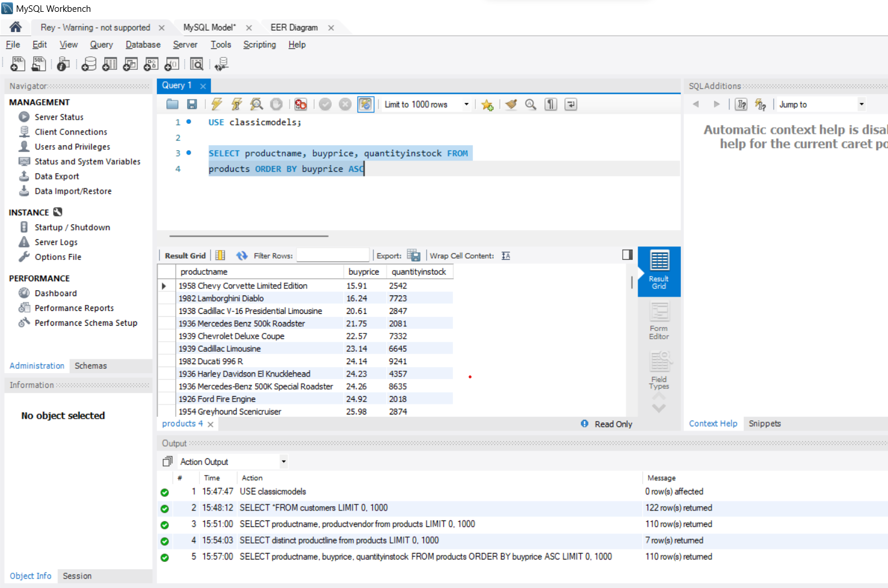Open the Dashboard item
Screen dimensions: 888x588
coord(56,293)
